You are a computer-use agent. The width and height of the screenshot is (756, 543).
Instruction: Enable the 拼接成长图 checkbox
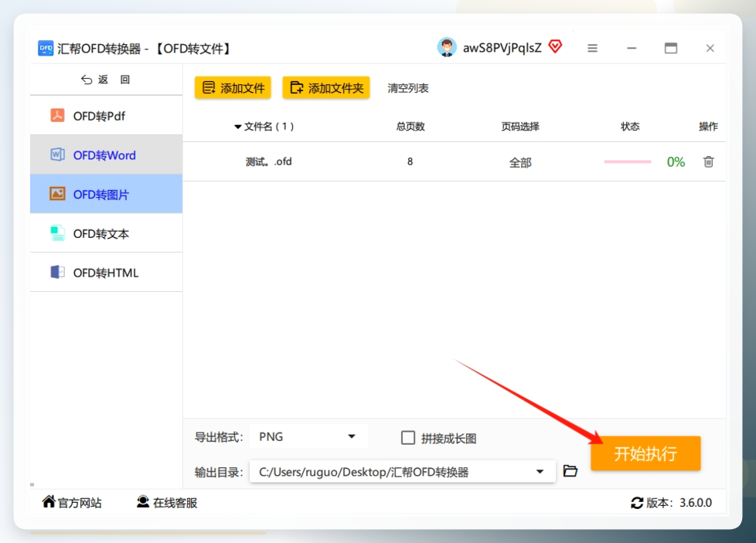click(408, 437)
